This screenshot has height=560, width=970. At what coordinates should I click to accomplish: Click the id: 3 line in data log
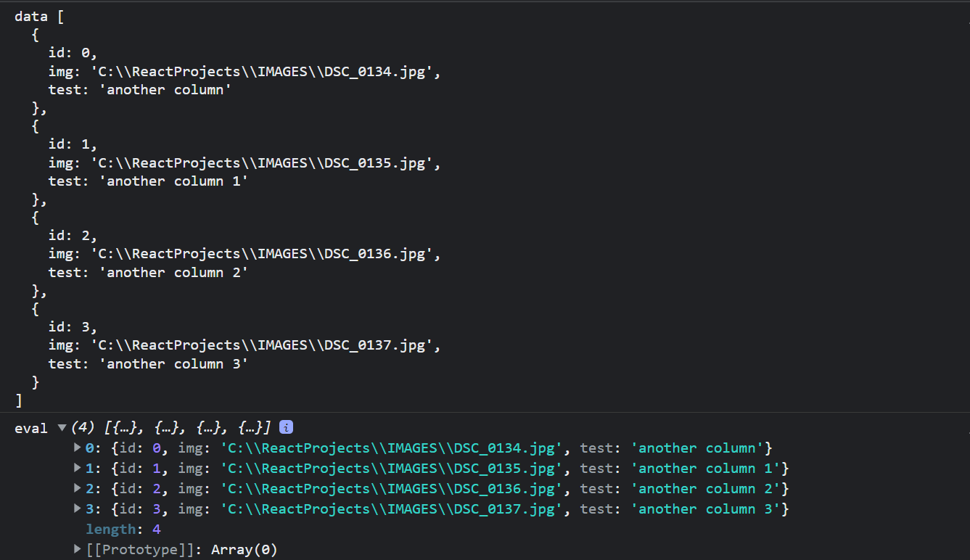coord(73,327)
